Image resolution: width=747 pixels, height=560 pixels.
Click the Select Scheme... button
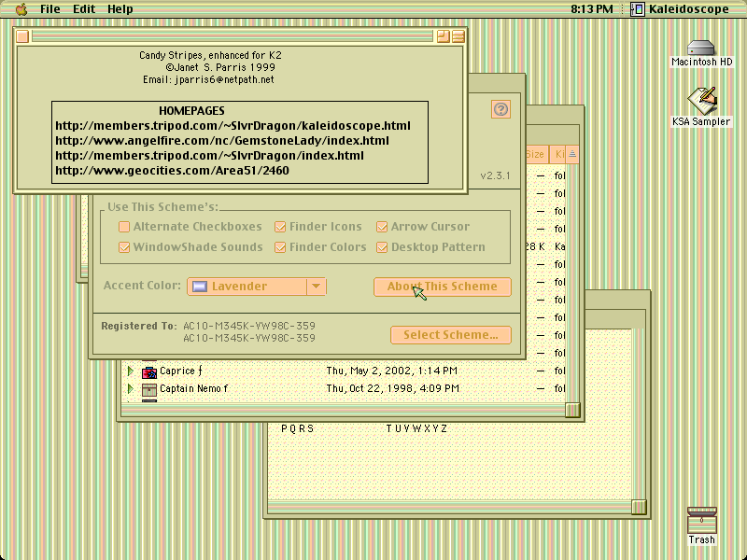(451, 335)
